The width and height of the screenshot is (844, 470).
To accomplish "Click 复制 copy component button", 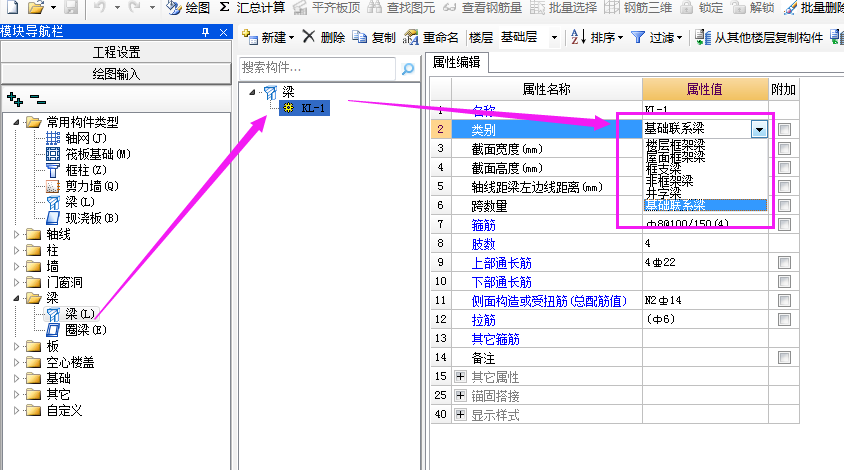I will (x=374, y=37).
